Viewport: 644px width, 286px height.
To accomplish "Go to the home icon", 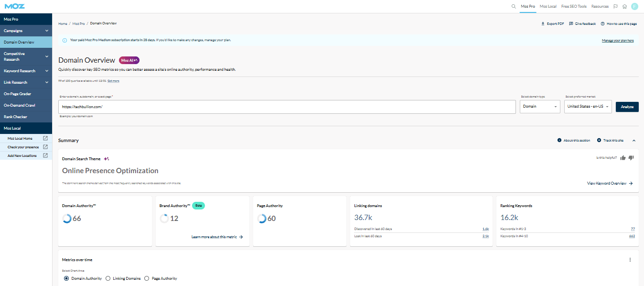I will pos(624,6).
